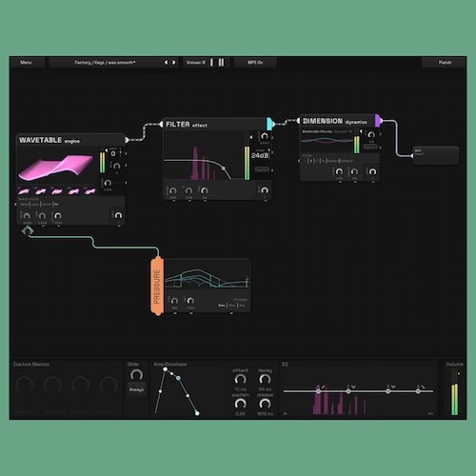476x476 pixels.
Task: Change EQ band 4 filter shape icon
Action: click(423, 387)
